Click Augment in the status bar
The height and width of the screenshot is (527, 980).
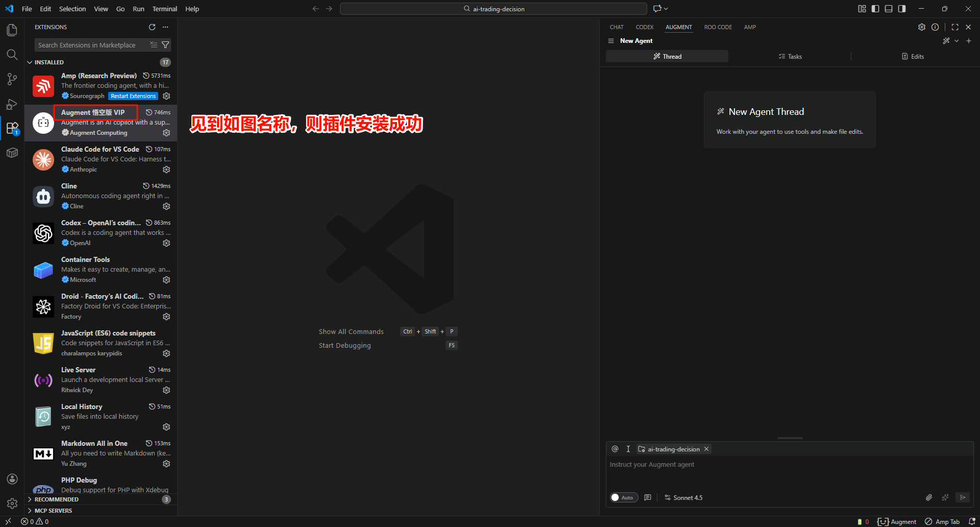point(897,521)
